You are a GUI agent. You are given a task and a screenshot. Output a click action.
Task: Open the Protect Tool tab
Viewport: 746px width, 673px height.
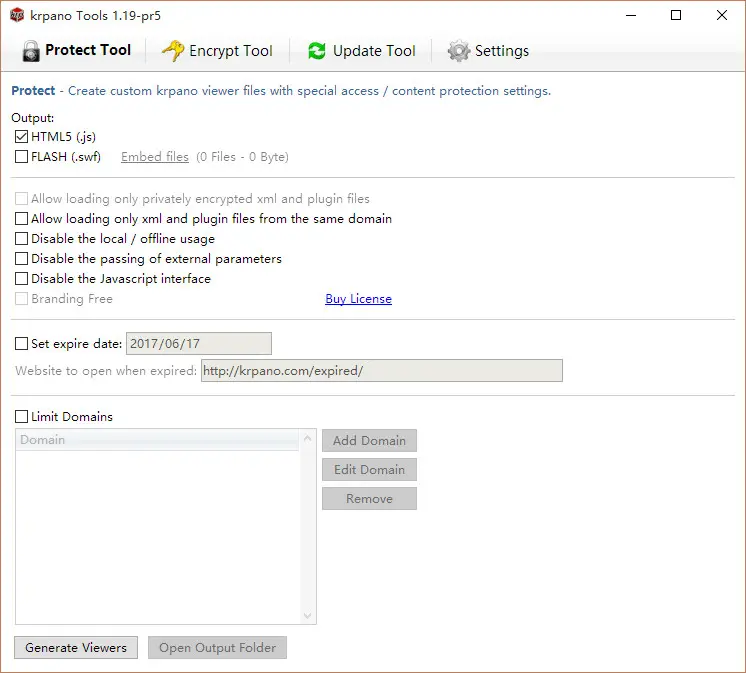[x=77, y=50]
